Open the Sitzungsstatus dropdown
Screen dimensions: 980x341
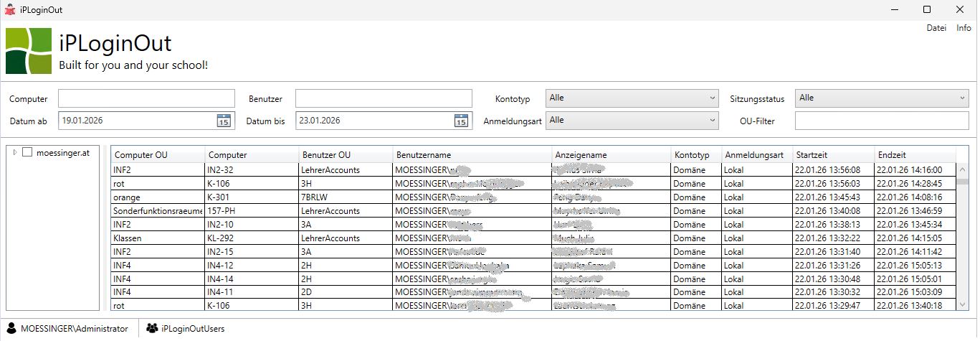[x=883, y=98]
